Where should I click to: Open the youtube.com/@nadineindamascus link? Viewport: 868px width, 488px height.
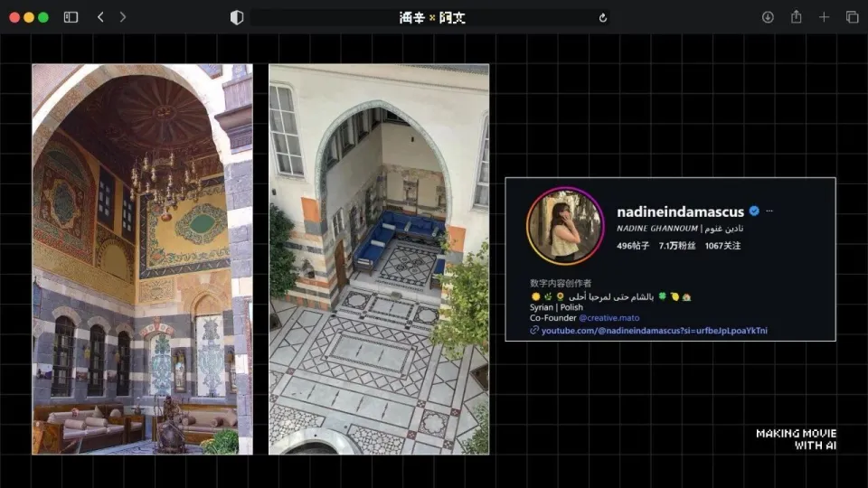pos(654,331)
